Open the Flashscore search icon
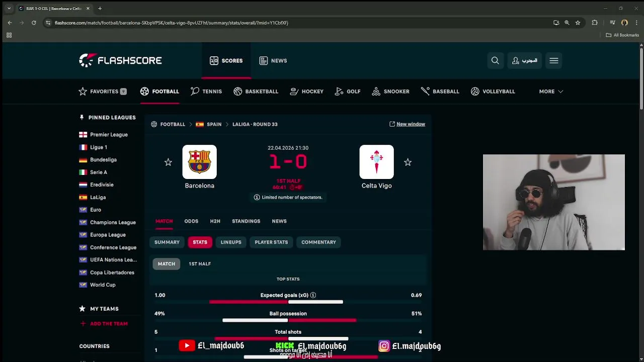 point(495,61)
